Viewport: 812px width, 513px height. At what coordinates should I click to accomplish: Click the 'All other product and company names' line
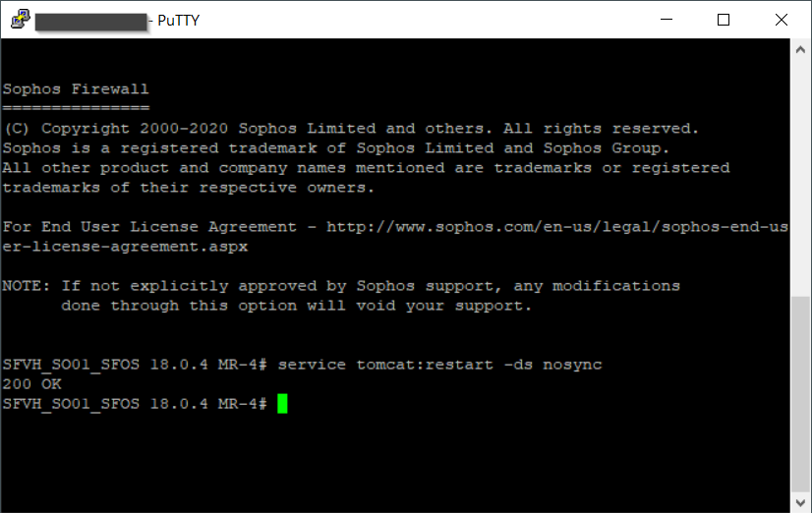pos(366,168)
